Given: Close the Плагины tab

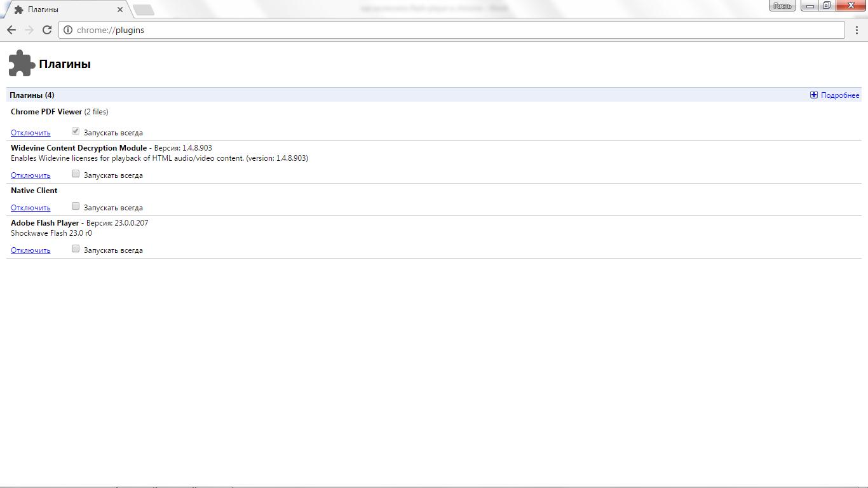Looking at the screenshot, I should click(120, 10).
